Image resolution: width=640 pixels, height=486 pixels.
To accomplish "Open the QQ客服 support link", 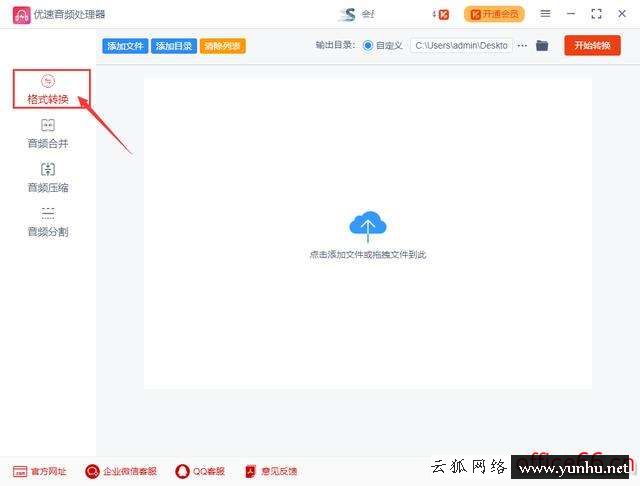I will (x=200, y=471).
